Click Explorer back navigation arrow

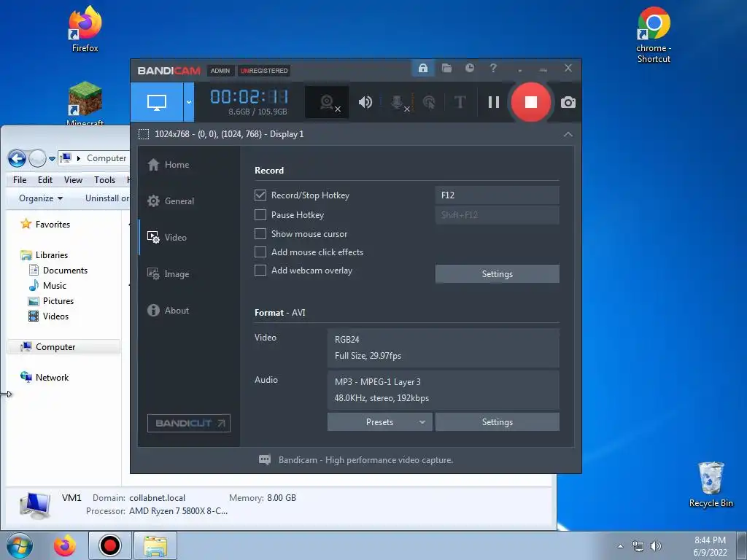pos(17,158)
